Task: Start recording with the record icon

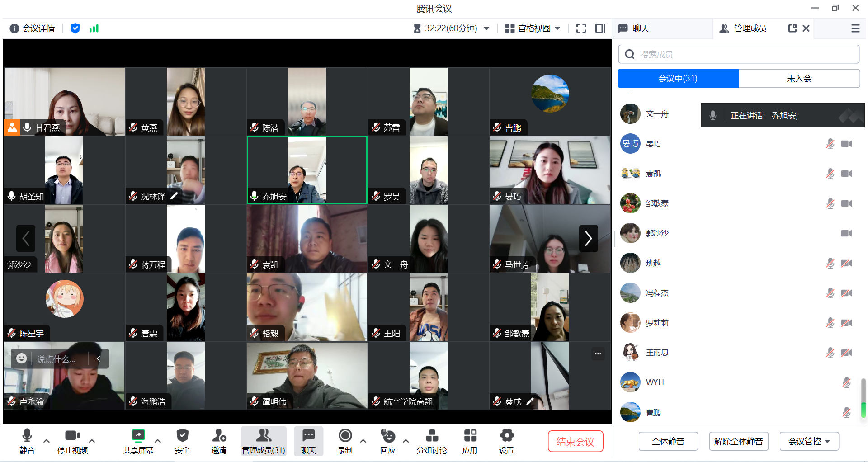Action: pyautogui.click(x=345, y=436)
